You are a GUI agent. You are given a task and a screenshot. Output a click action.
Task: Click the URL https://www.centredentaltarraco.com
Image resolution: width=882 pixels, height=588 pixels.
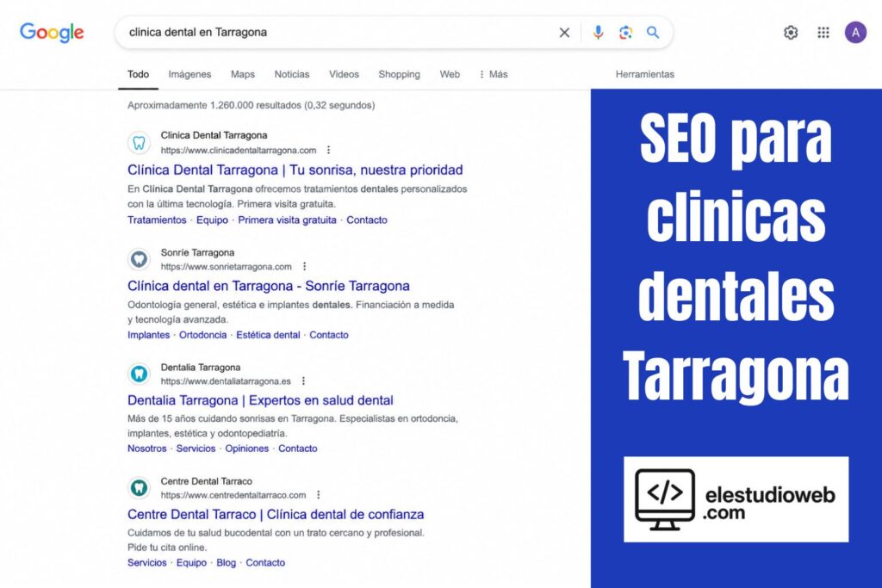[233, 495]
